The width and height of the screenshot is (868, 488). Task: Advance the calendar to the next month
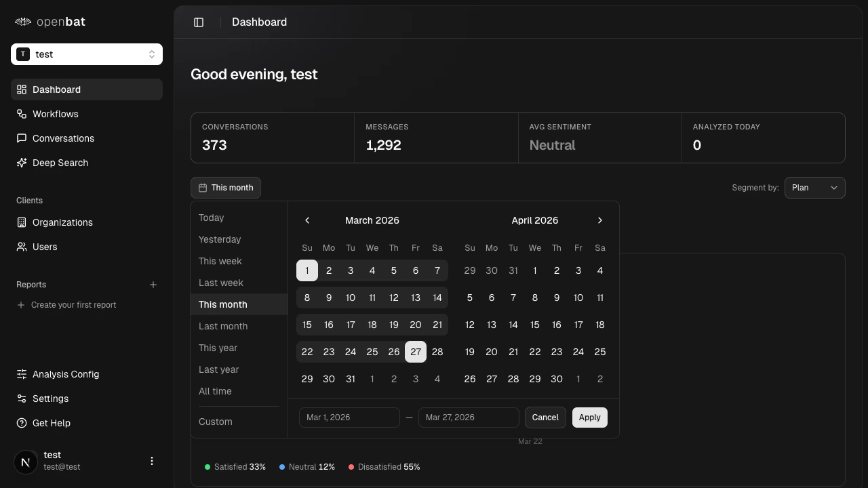tap(599, 220)
